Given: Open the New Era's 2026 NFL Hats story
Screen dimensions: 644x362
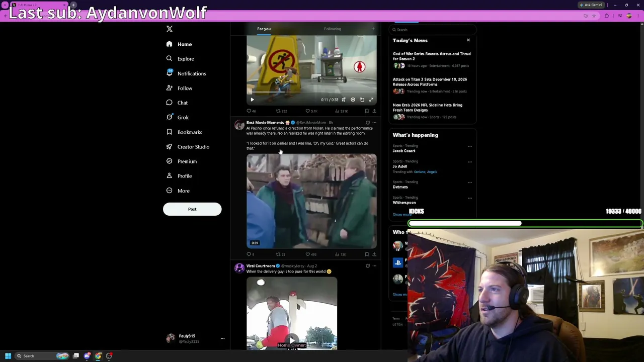Looking at the screenshot, I should point(432,111).
